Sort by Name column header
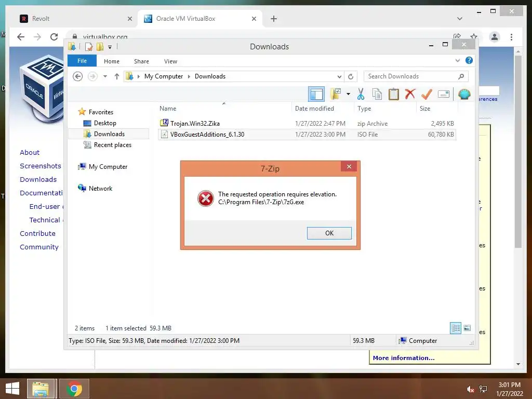Image resolution: width=532 pixels, height=399 pixels. tap(224, 108)
